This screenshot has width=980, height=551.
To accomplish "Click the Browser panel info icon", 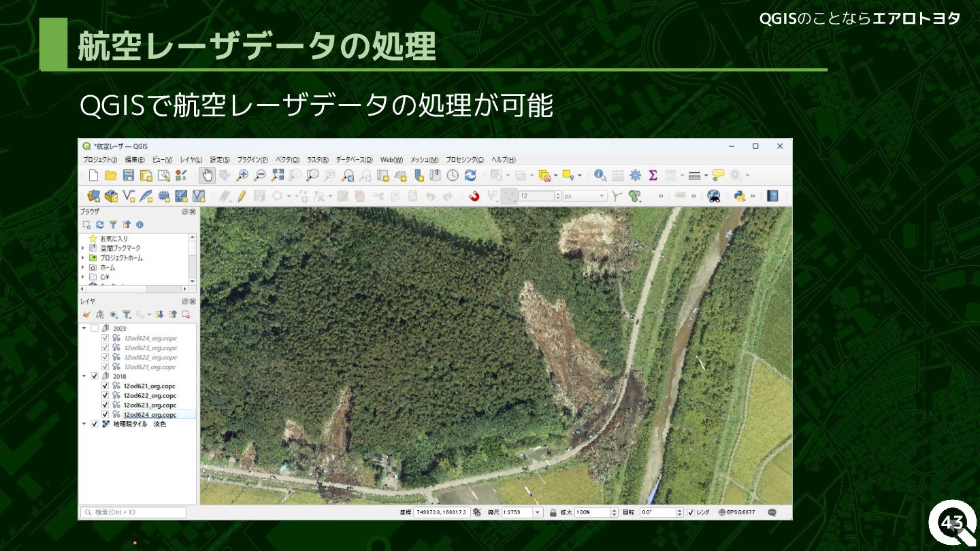I will 140,224.
